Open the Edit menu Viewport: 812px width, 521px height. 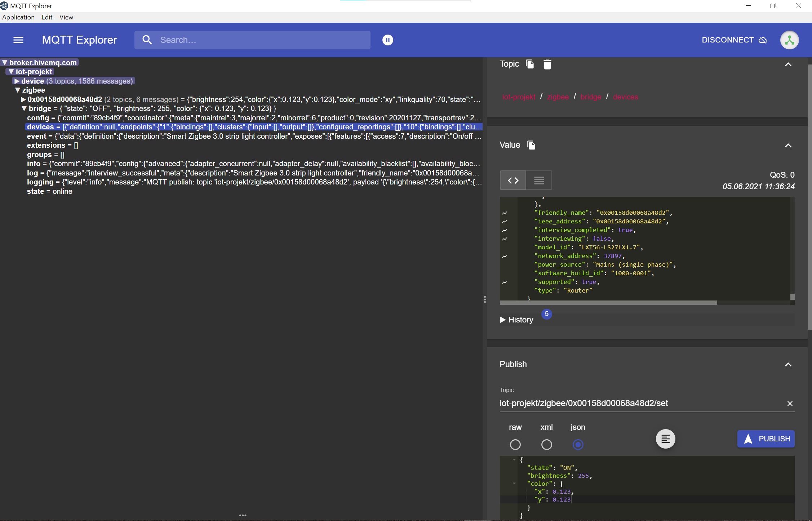coord(47,17)
